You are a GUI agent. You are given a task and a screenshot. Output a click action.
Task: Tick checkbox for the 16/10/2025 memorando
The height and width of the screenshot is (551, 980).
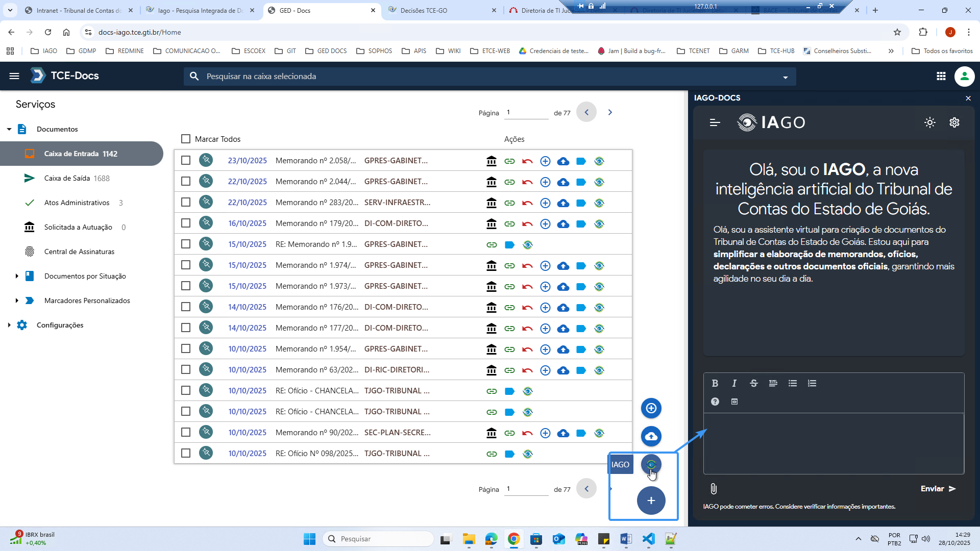(x=186, y=223)
